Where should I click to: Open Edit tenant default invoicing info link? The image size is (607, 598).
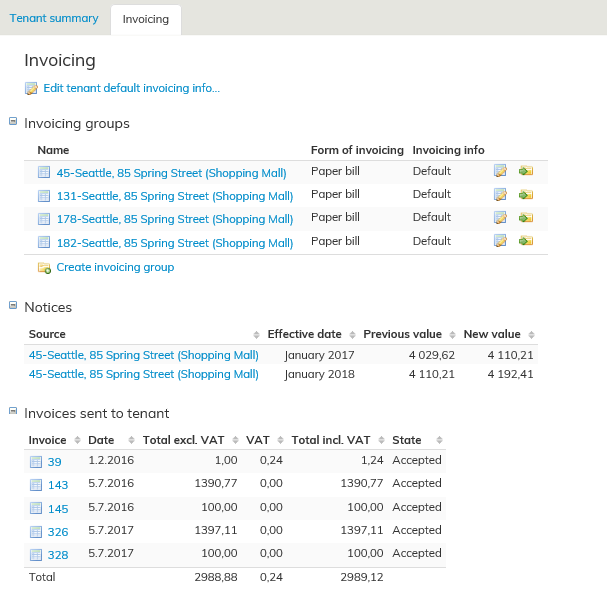pyautogui.click(x=131, y=88)
